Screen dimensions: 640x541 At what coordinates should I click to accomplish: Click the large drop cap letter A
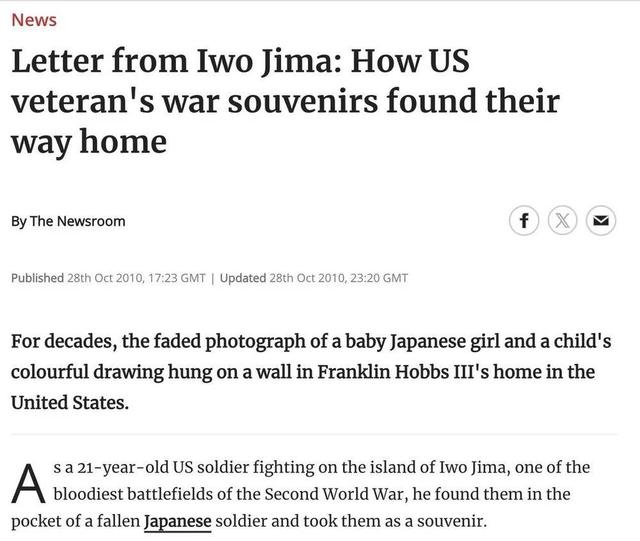tap(28, 484)
